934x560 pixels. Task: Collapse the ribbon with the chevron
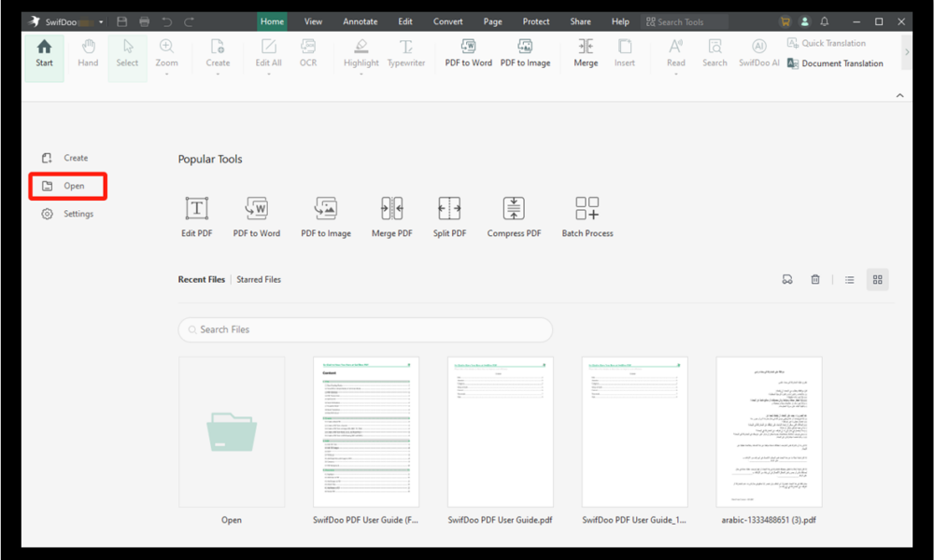tap(900, 95)
